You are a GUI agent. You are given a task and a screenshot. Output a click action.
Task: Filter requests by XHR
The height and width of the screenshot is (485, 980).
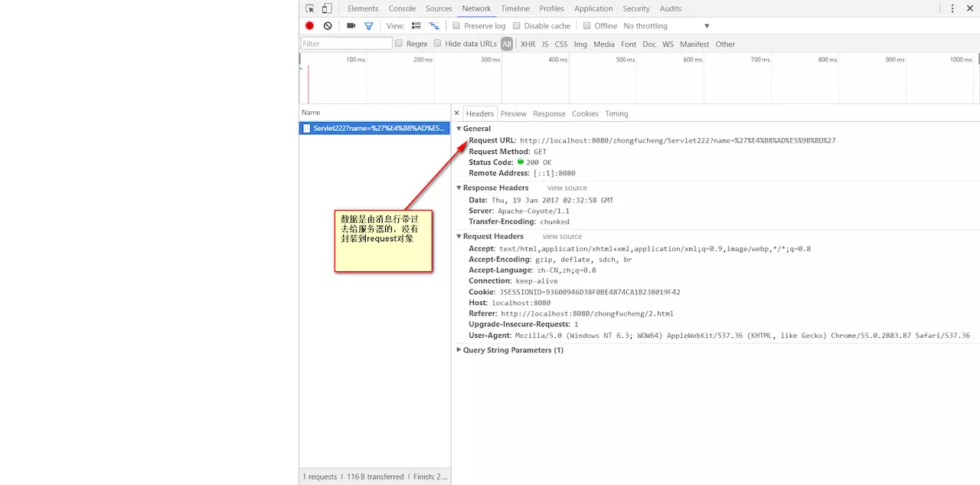click(x=528, y=44)
